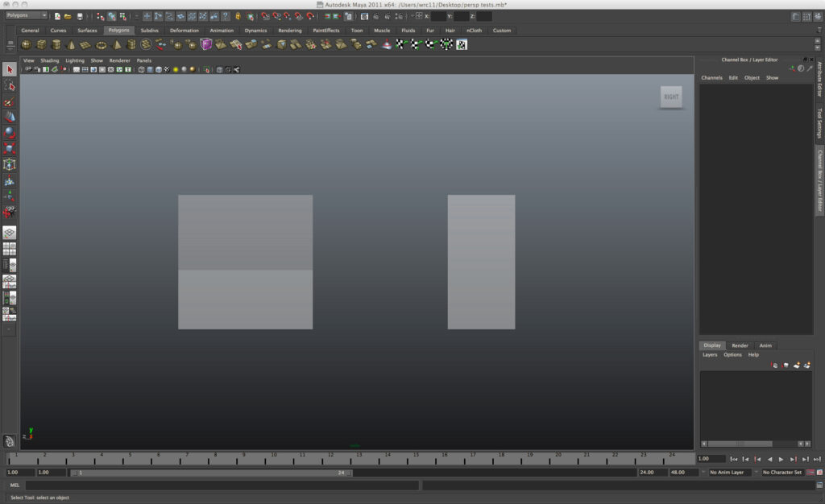This screenshot has height=504, width=825.
Task: Open the Render layer tab
Action: [740, 345]
